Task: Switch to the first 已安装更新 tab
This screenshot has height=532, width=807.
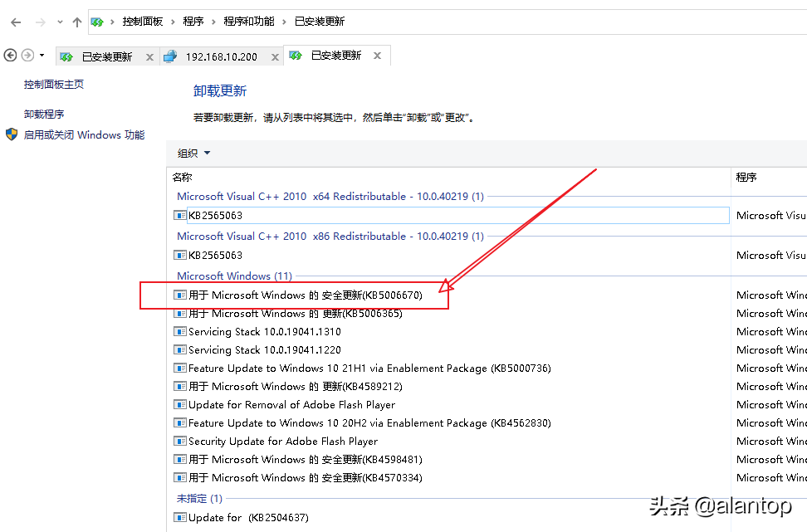Action: pos(107,56)
